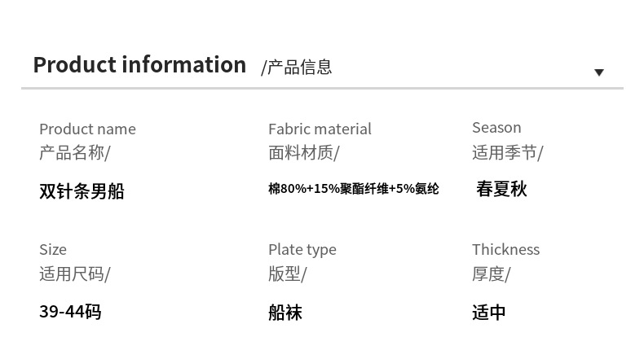Click the Plate type label
The width and height of the screenshot is (644, 359).
coord(302,249)
